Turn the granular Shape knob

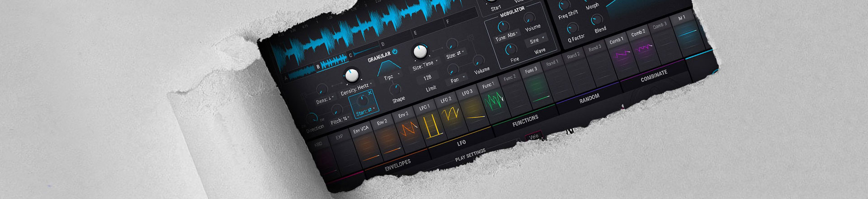395,89
